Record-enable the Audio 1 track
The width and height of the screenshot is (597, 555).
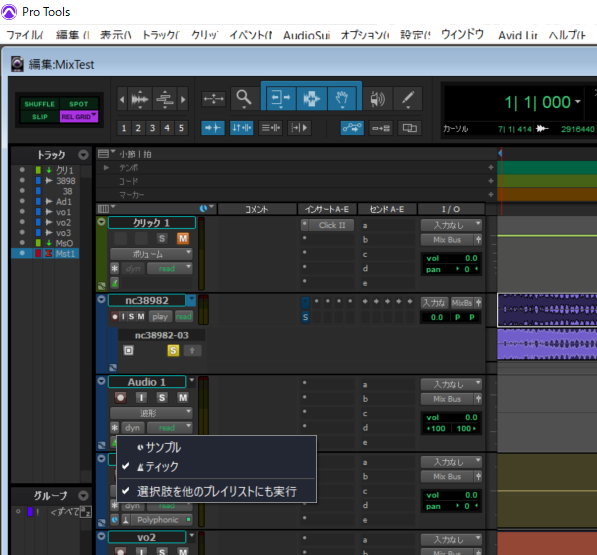120,398
